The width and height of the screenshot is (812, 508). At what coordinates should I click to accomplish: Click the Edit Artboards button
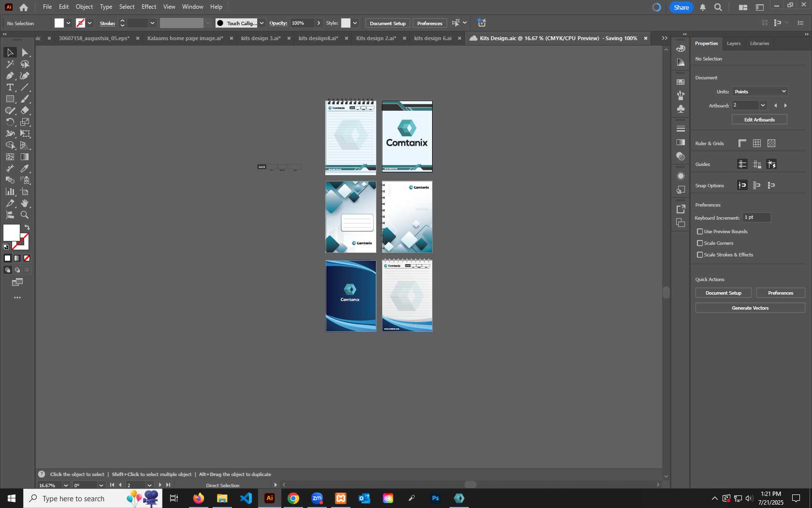pyautogui.click(x=759, y=120)
